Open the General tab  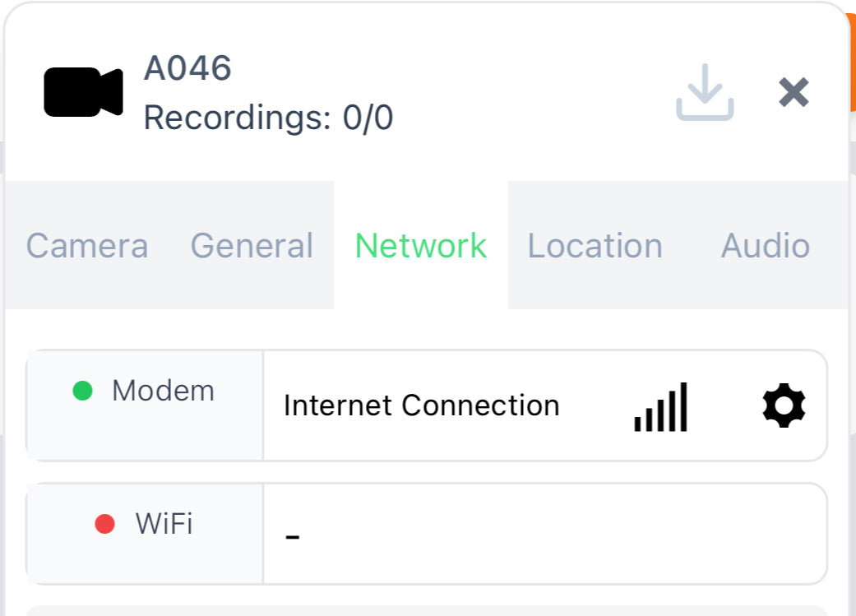coord(252,245)
